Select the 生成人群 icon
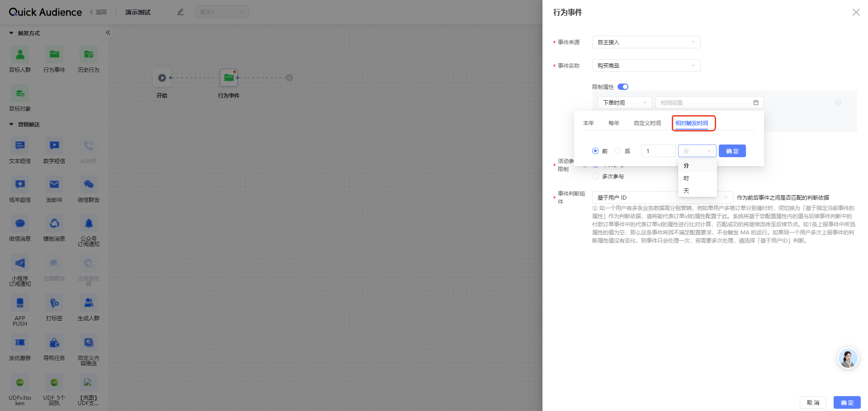 (x=89, y=303)
